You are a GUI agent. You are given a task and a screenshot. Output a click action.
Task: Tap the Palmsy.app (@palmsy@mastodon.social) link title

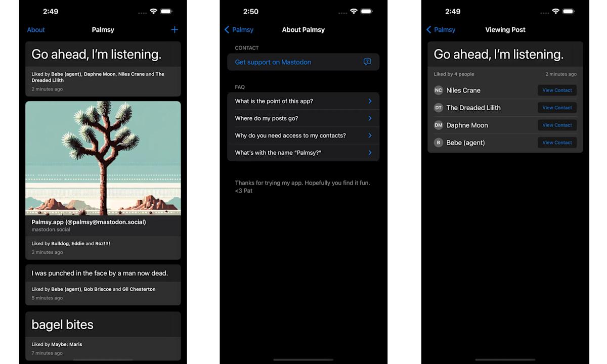click(89, 222)
